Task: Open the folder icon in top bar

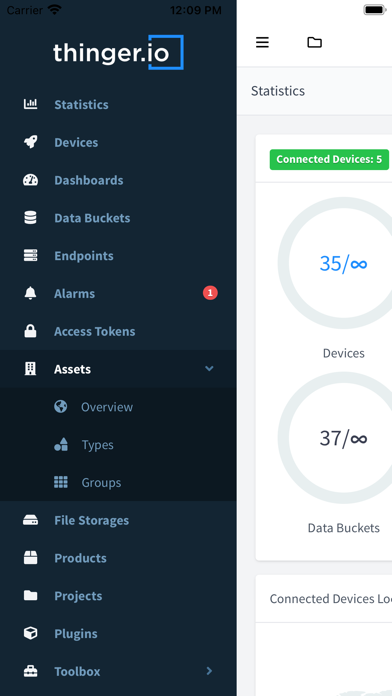Action: click(x=314, y=42)
